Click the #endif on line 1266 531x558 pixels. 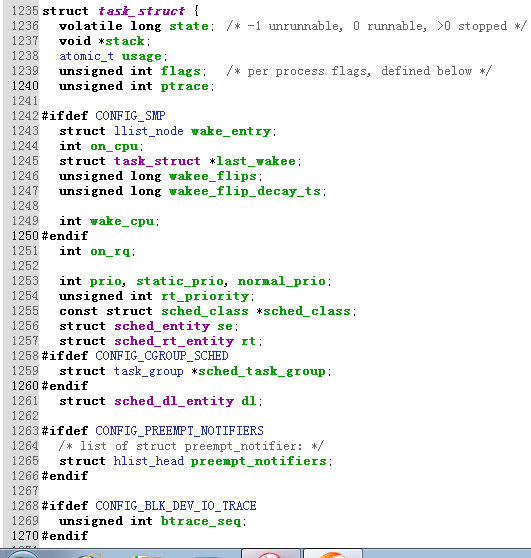[x=65, y=475]
